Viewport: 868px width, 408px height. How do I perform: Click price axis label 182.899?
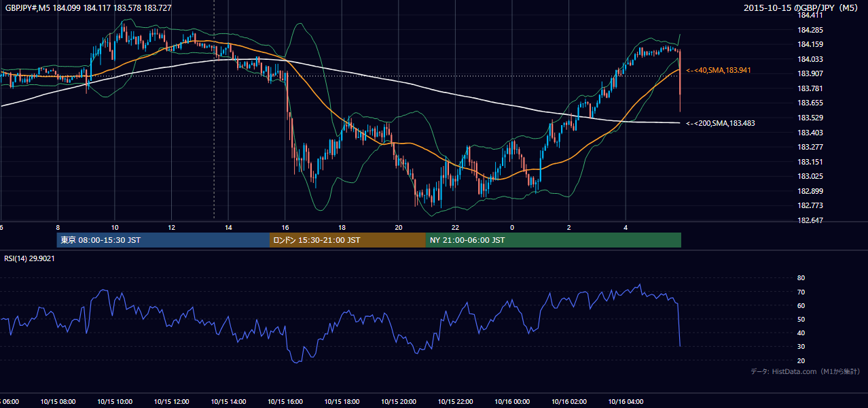click(810, 190)
